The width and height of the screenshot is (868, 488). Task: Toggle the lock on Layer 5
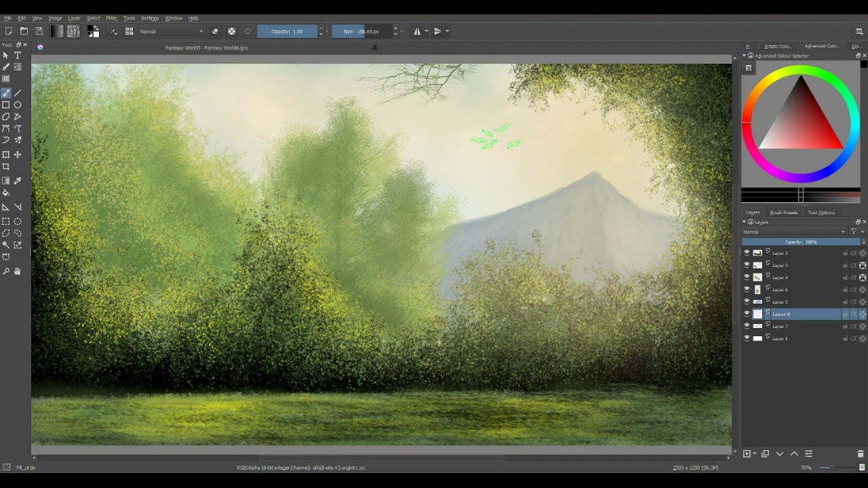click(845, 302)
